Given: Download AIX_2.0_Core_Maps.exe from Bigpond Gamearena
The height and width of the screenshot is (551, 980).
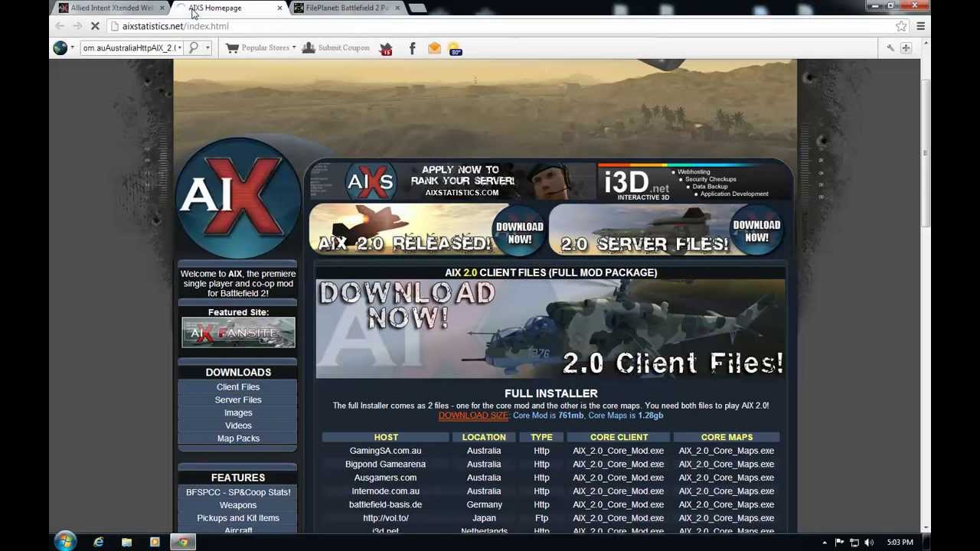Looking at the screenshot, I should [726, 465].
